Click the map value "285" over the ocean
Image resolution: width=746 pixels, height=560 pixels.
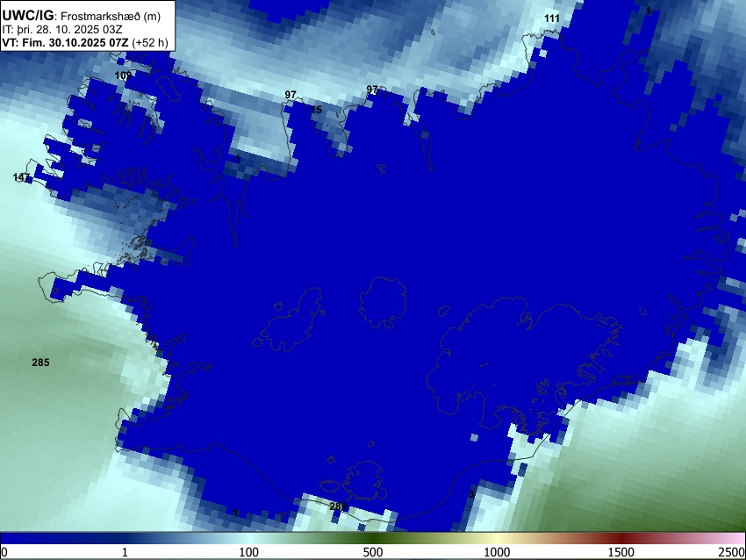[40, 363]
